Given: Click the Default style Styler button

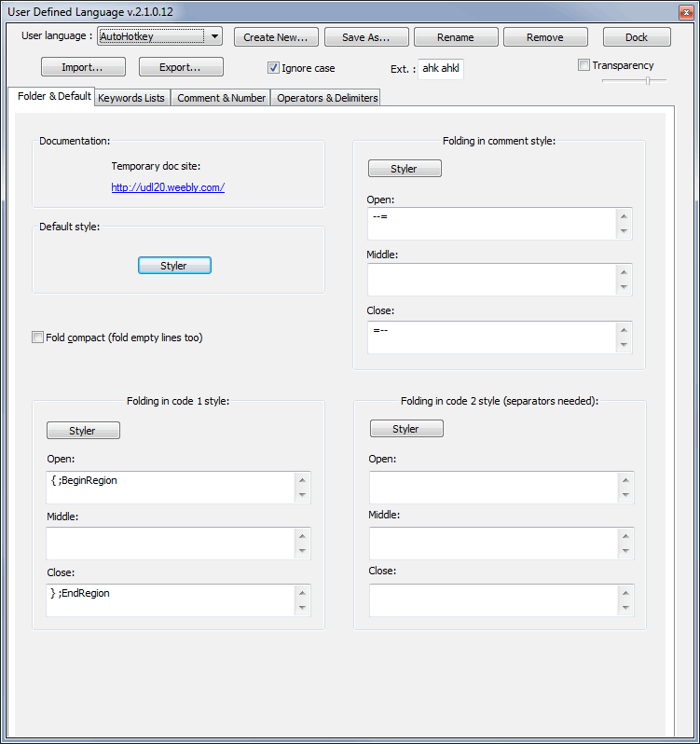Looking at the screenshot, I should coord(174,265).
